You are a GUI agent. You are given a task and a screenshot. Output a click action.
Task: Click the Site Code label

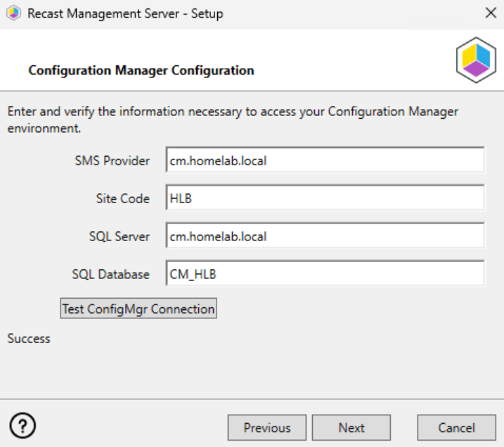pyautogui.click(x=123, y=199)
